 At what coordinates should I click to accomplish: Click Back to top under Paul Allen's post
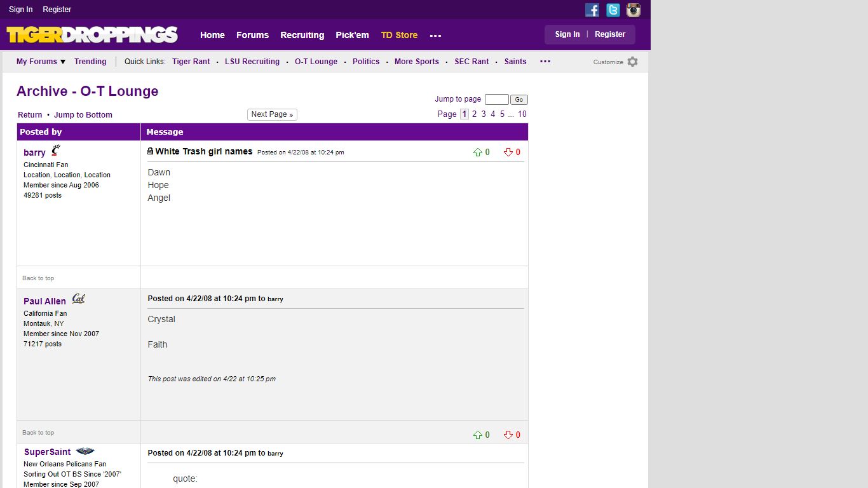point(38,433)
